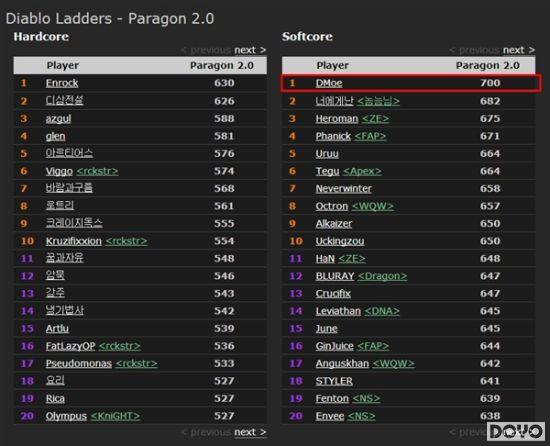Open the WQW clan tag beside Octron

tap(373, 206)
